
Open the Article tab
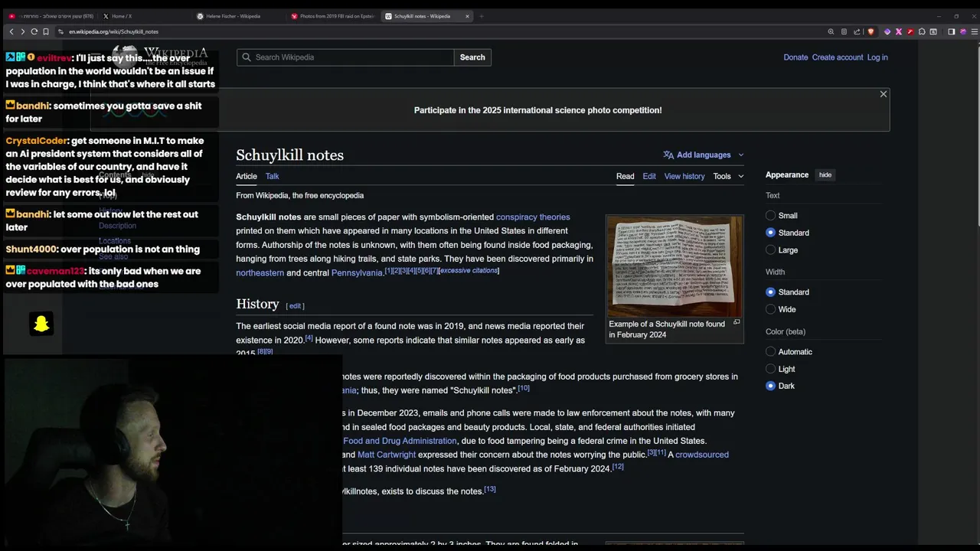247,176
